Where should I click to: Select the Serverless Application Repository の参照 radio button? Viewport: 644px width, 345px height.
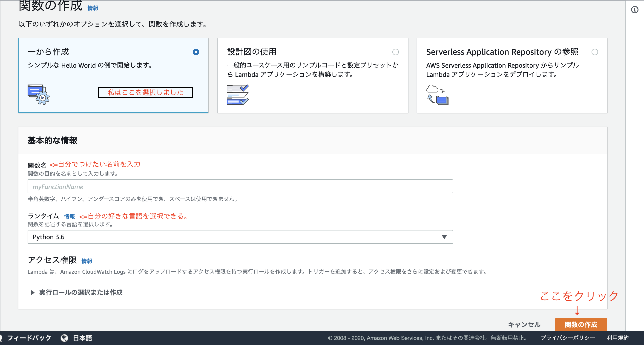coord(595,52)
